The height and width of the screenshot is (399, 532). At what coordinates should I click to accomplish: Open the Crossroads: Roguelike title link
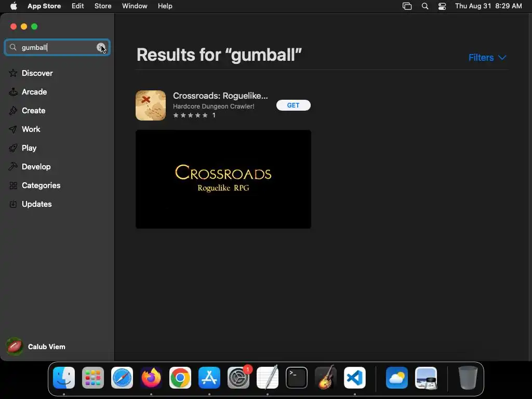coord(220,96)
